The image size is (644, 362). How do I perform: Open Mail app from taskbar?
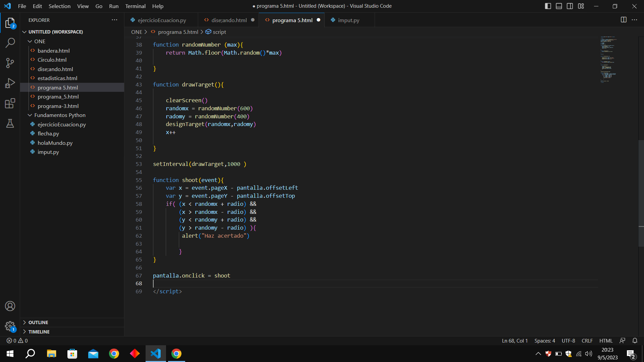point(93,354)
